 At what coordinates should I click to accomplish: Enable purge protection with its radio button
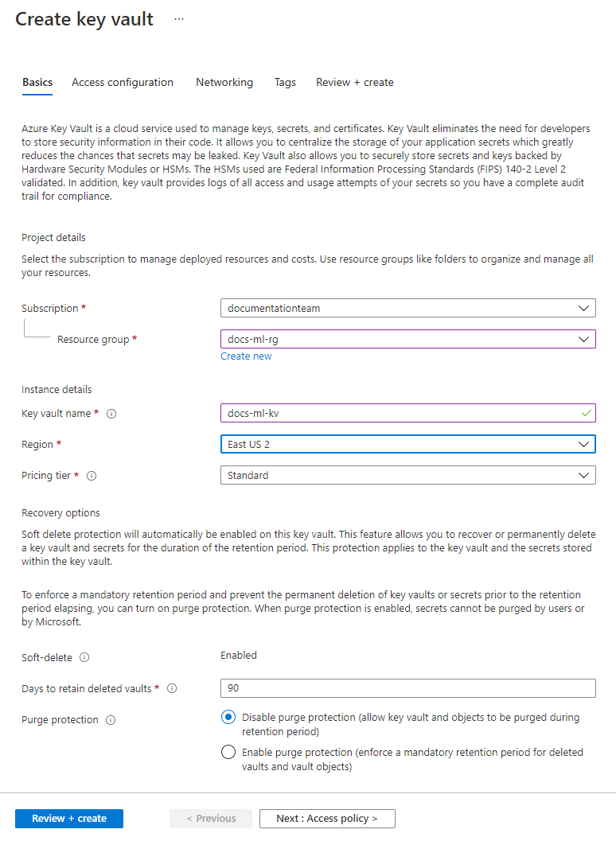[228, 752]
